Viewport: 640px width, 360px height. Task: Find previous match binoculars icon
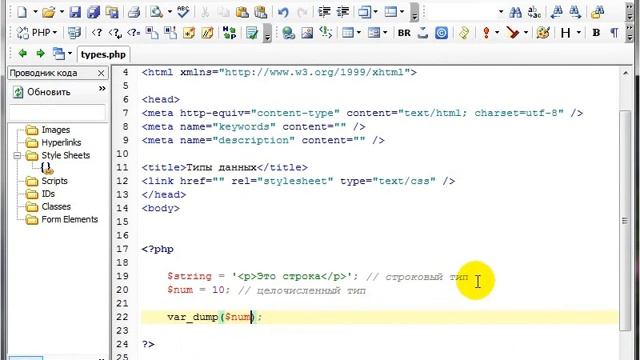[556, 12]
